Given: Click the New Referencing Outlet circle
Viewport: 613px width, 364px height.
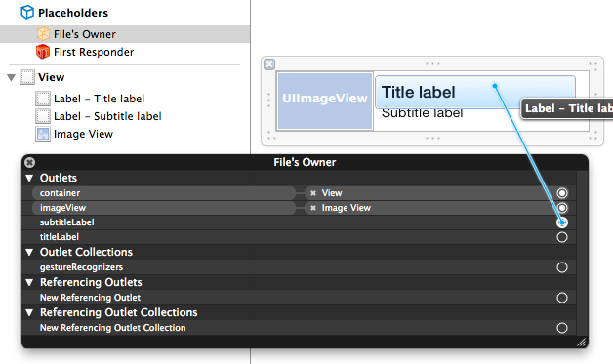Looking at the screenshot, I should (562, 298).
